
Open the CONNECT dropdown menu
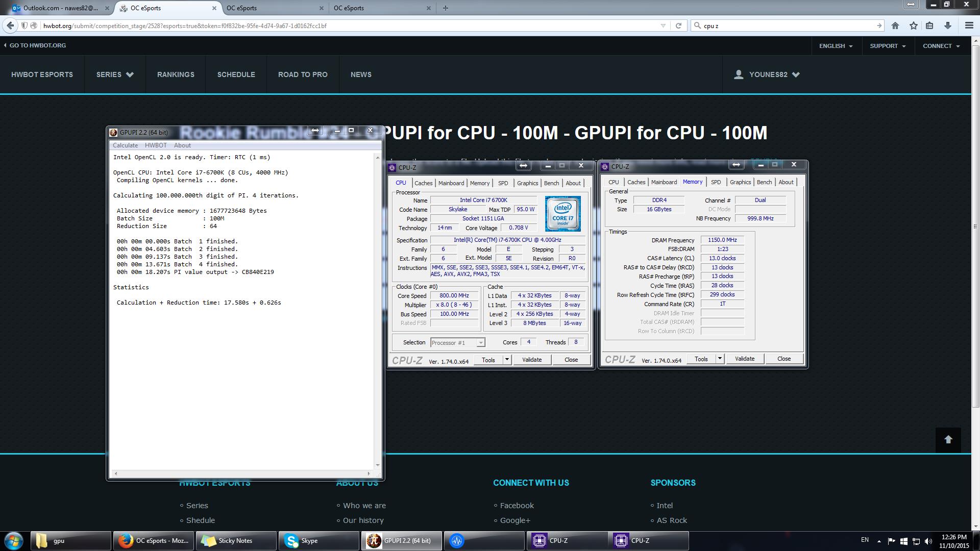[941, 46]
